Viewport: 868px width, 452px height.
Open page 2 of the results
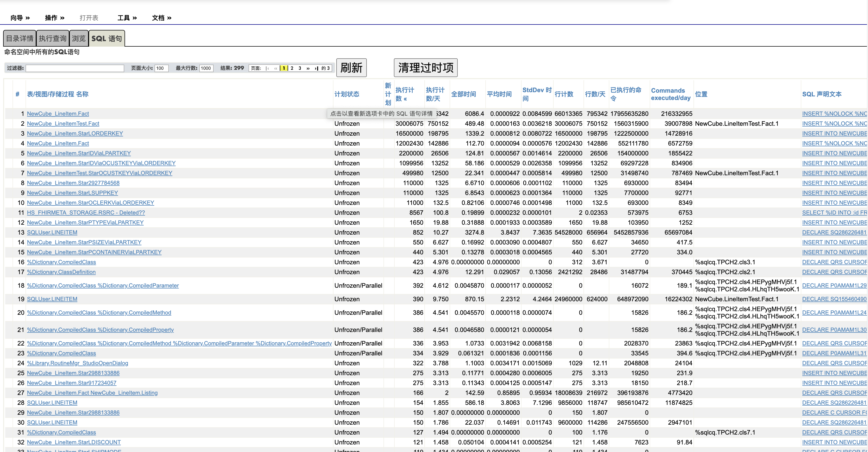pyautogui.click(x=292, y=68)
